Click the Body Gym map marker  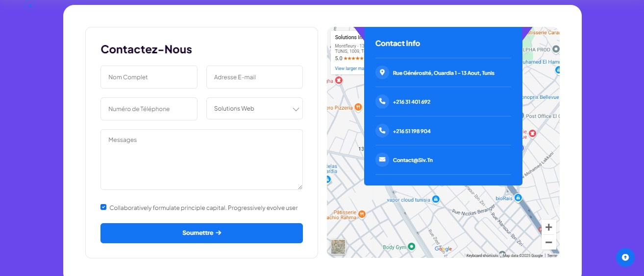coord(412,247)
